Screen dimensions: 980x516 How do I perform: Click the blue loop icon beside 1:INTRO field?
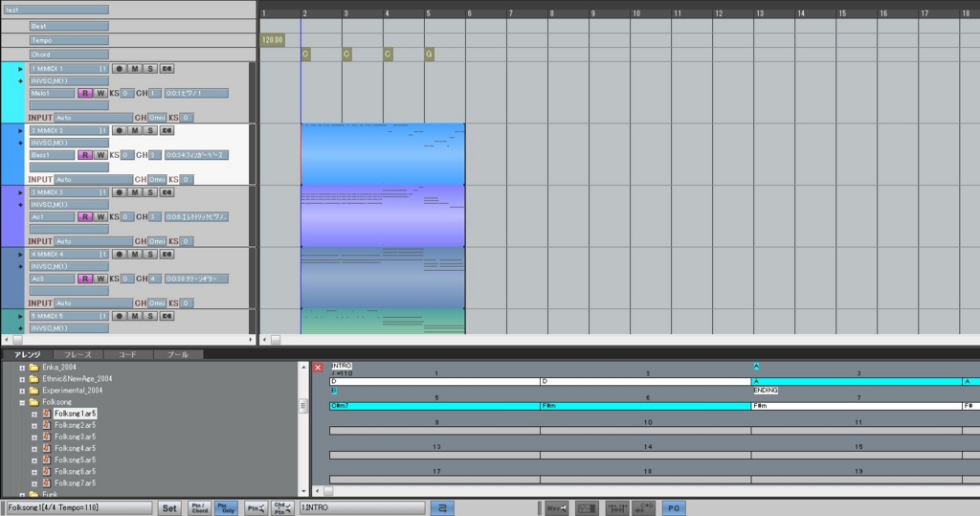443,507
